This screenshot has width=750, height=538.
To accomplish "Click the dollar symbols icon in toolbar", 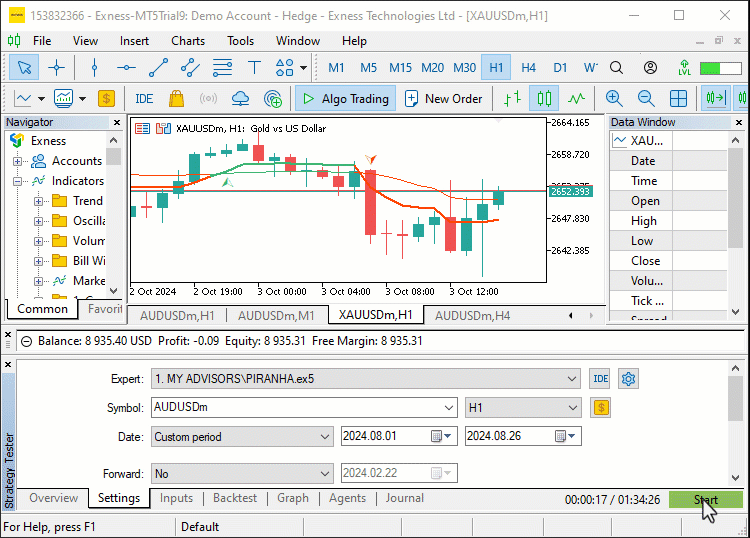I will [106, 99].
